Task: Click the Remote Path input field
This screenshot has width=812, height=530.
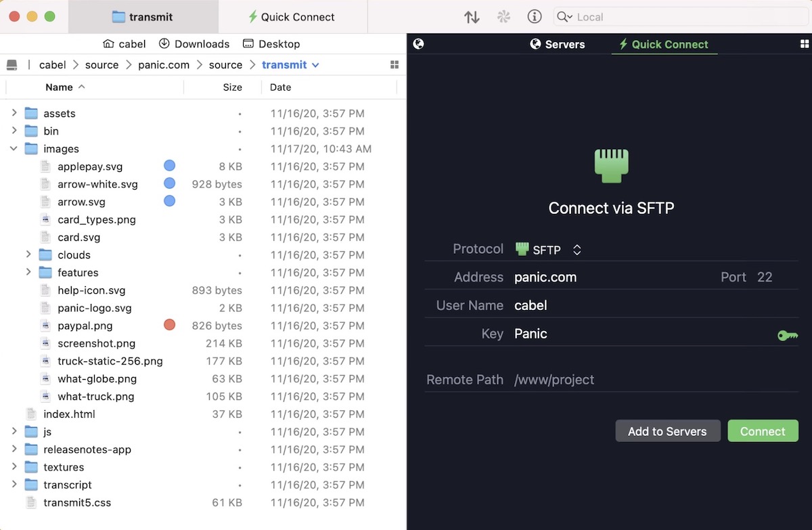Action: tap(653, 380)
